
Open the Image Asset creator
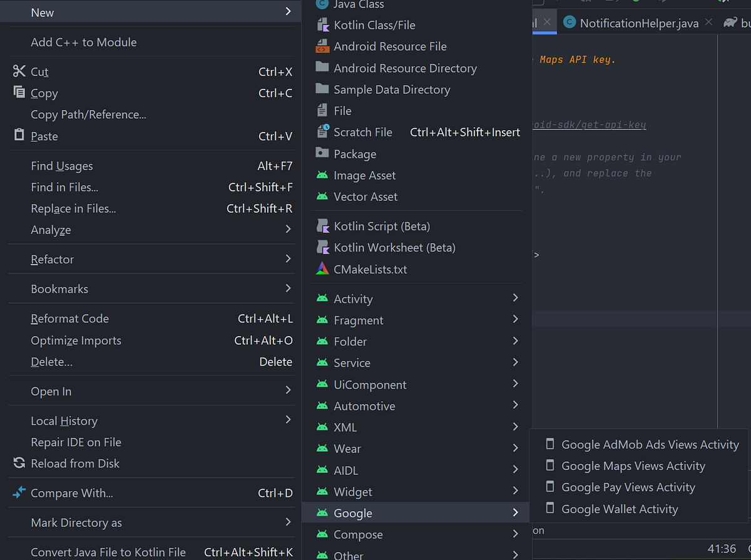pos(364,175)
